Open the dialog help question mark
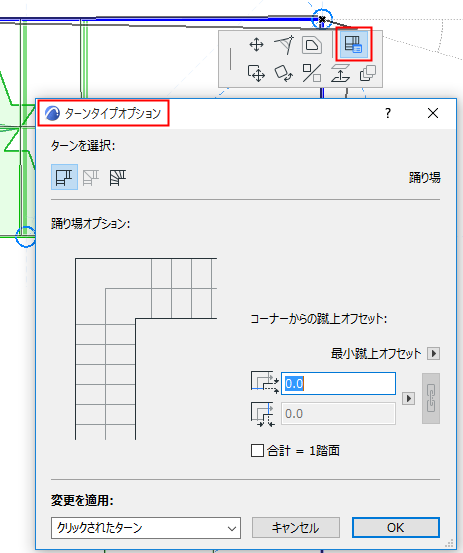This screenshot has height=553, width=463. point(388,113)
